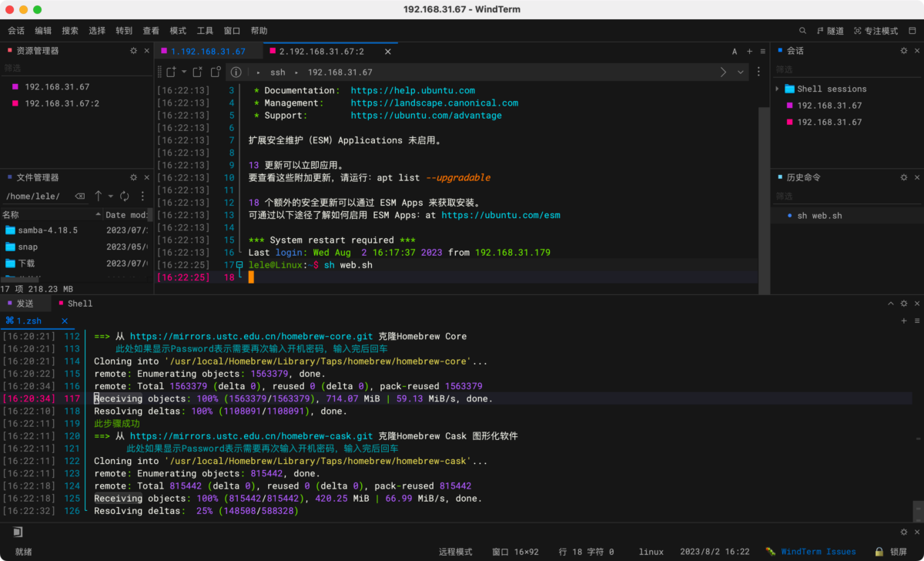Viewport: 924px width, 561px height.
Task: Open the 资源管理器 panel settings gear
Action: pyautogui.click(x=133, y=51)
